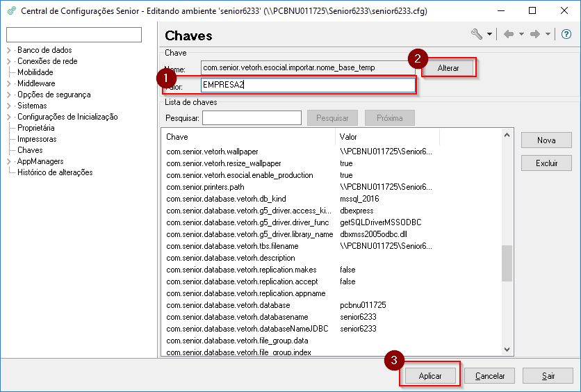Open the help question mark icon

pyautogui.click(x=566, y=35)
